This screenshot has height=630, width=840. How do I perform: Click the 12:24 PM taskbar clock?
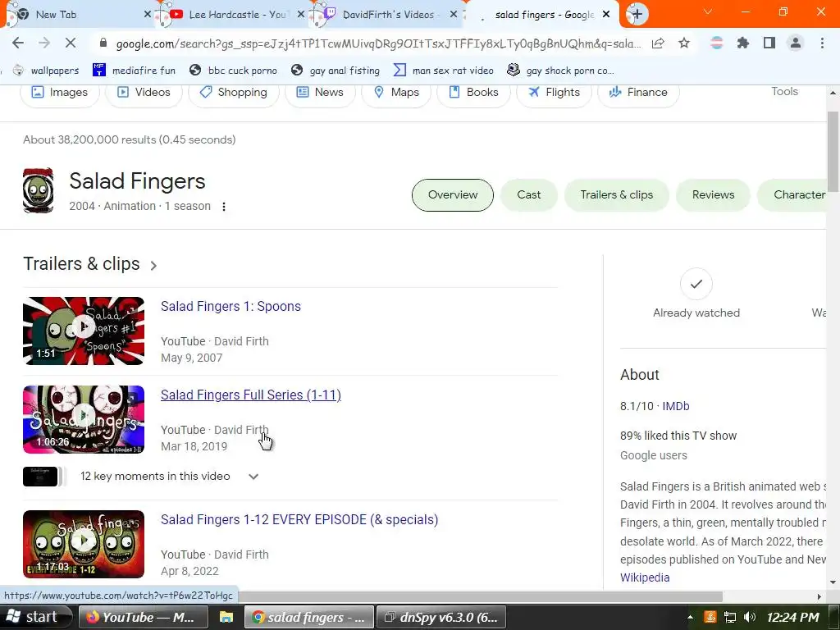(x=793, y=617)
